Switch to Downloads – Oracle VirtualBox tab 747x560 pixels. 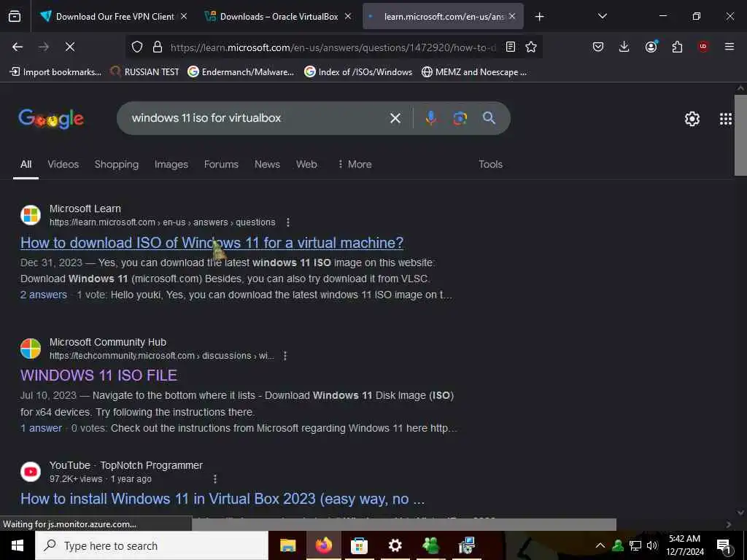[278, 17]
